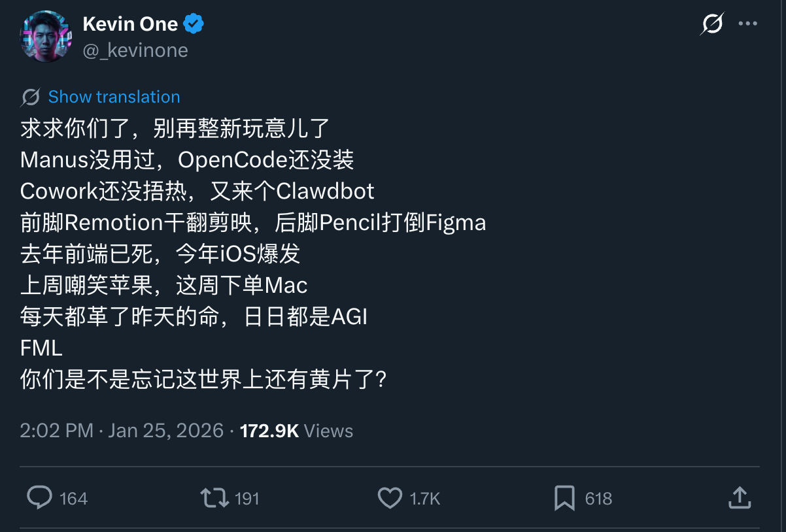Image resolution: width=786 pixels, height=532 pixels.
Task: Click Kevin One's profile avatar
Action: [x=45, y=37]
